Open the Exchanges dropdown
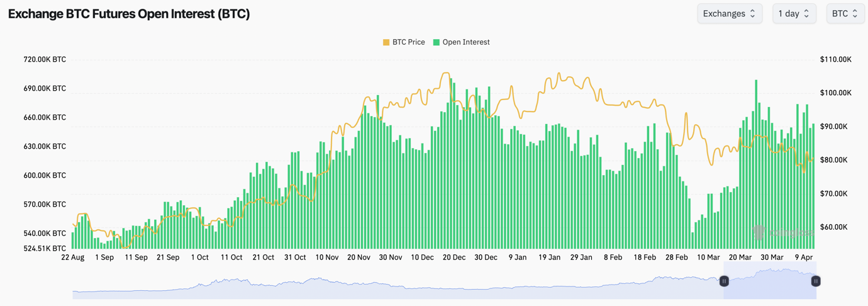The image size is (868, 306). click(729, 13)
